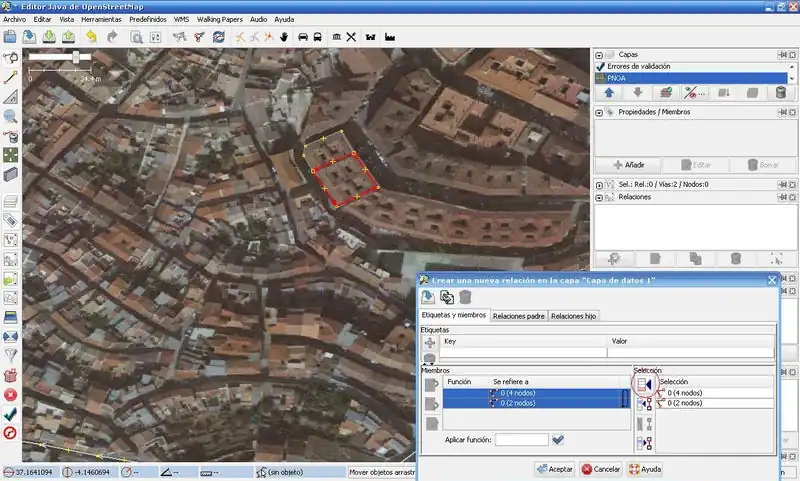This screenshot has height=481, width=800.
Task: Open the Herramientas menu
Action: (103, 19)
